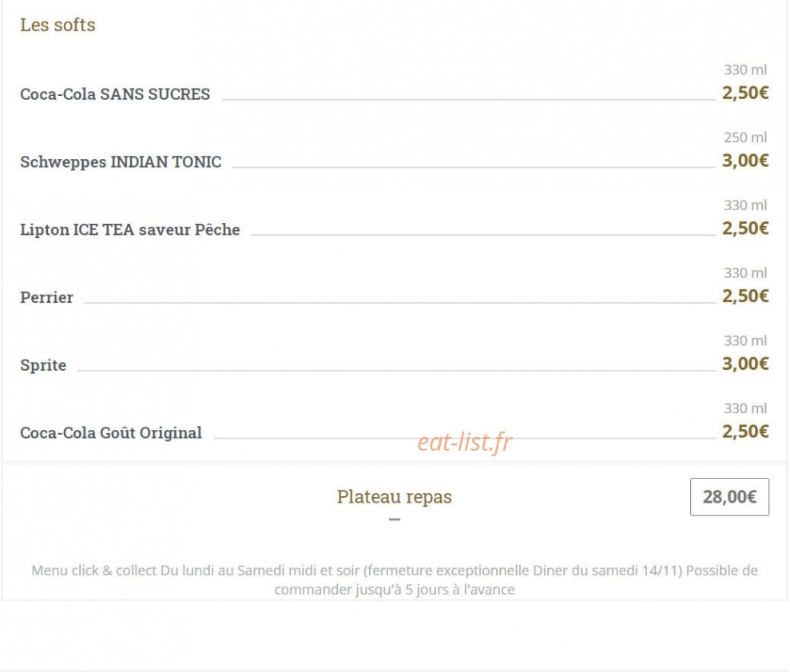The image size is (790, 672).
Task: Open the eat-list.fr watermark link
Action: 465,442
